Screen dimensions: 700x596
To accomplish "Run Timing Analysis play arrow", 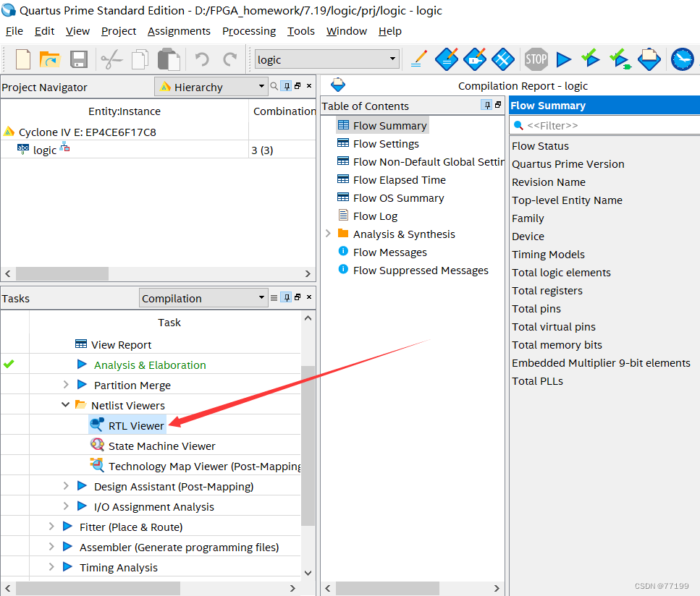I will 67,566.
